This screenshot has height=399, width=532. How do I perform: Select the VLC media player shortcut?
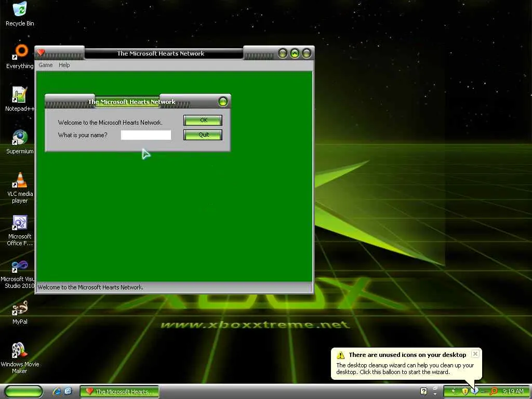pyautogui.click(x=20, y=188)
